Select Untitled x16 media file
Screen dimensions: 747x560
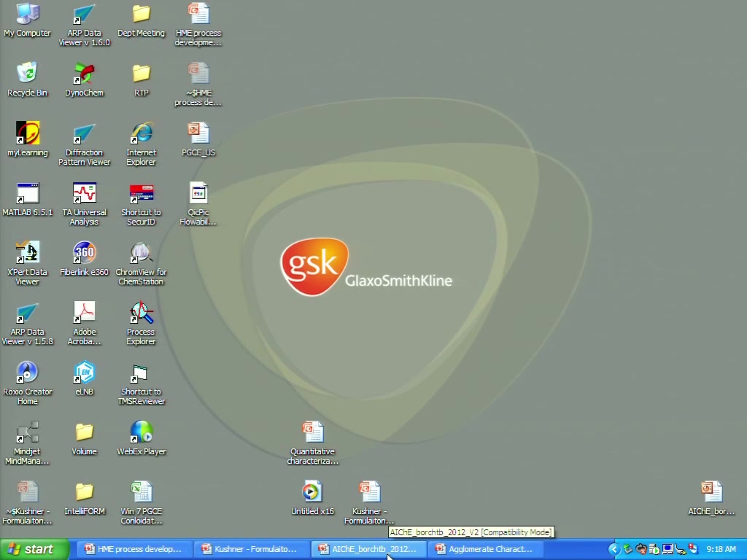[312, 497]
